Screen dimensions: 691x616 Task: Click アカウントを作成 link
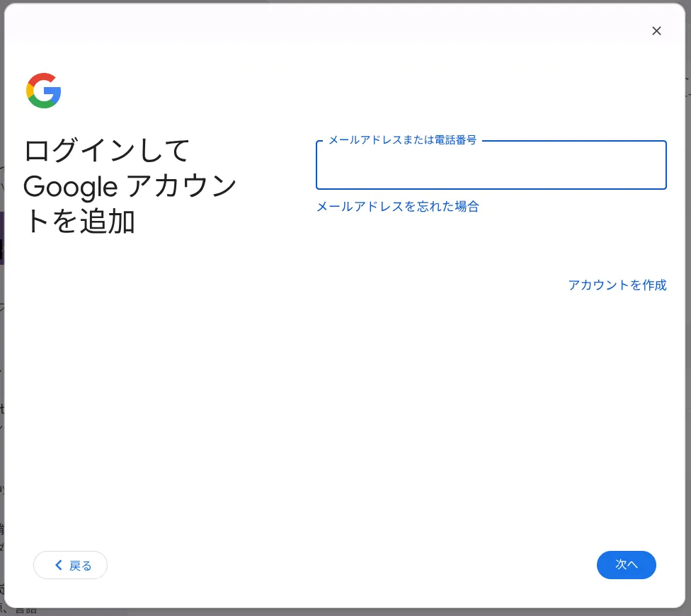coord(617,285)
